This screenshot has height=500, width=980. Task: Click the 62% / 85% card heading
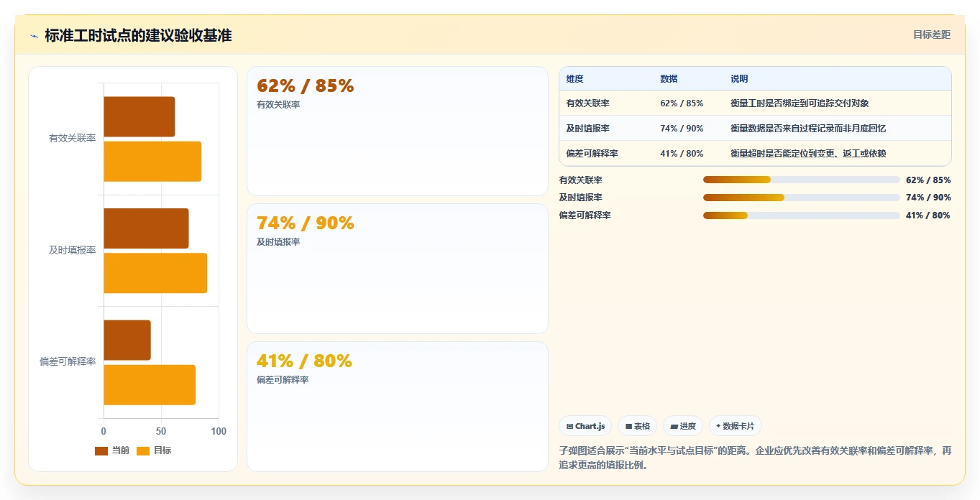(306, 86)
